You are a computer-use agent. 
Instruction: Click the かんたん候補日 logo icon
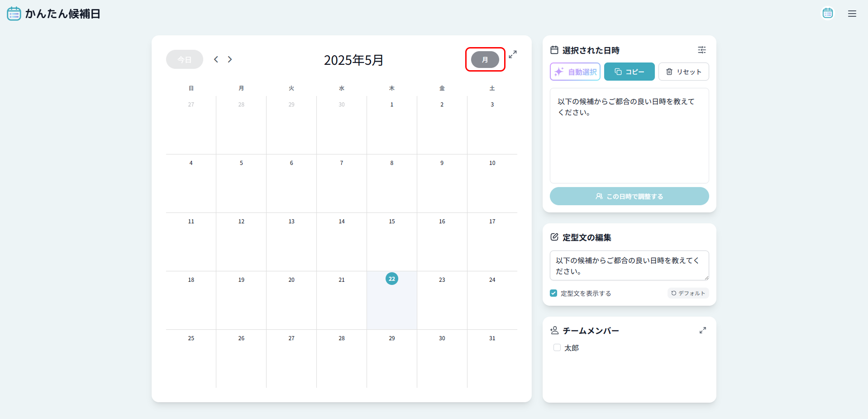click(14, 14)
